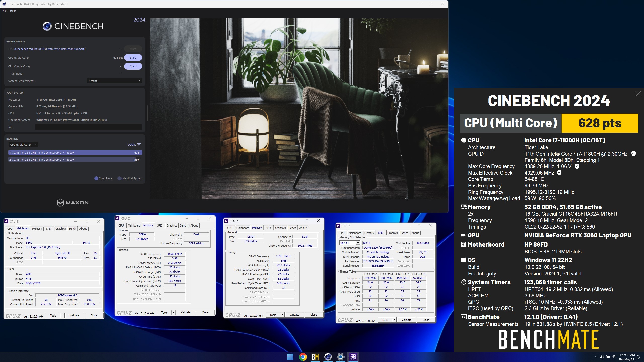Open the System Requirements Accept dropdown
This screenshot has width=644, height=362.
pos(114,81)
